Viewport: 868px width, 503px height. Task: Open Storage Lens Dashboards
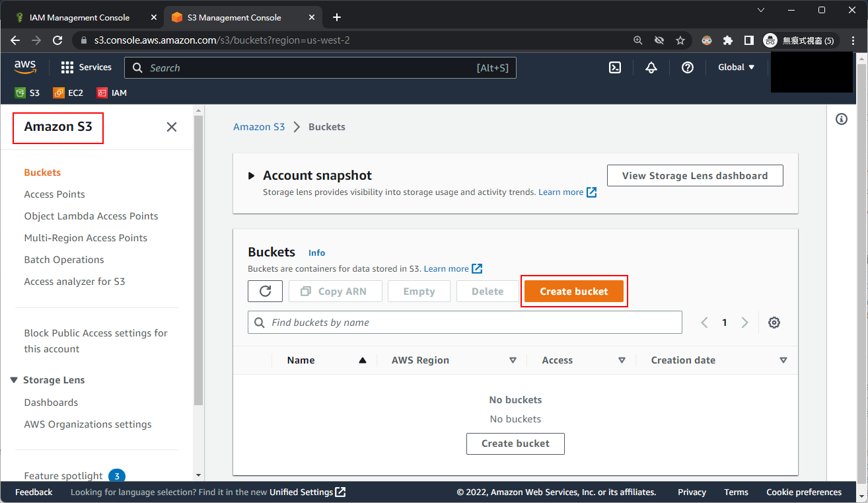click(x=51, y=403)
